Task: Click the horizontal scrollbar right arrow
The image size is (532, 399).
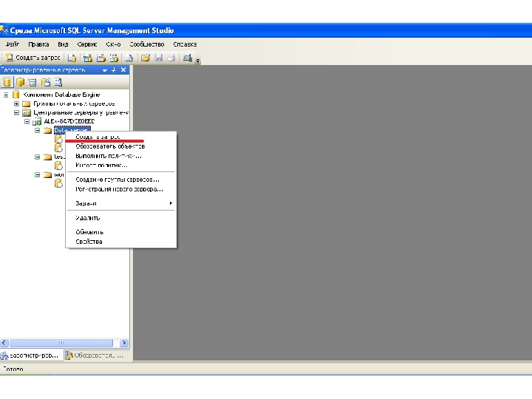Action: (x=124, y=343)
